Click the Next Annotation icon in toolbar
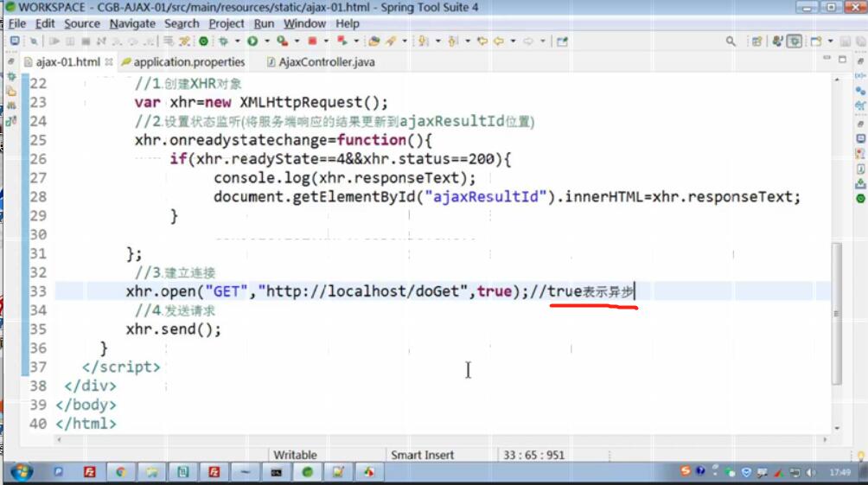 point(424,41)
